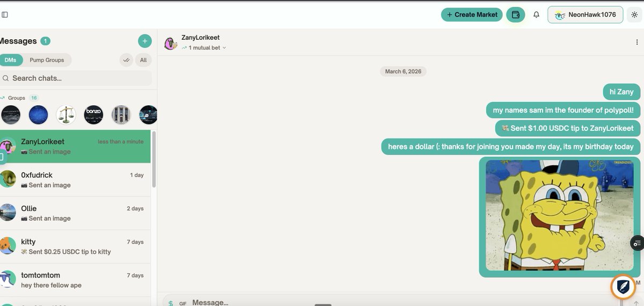This screenshot has width=644, height=306.
Task: Click the floating feather shield icon
Action: (x=623, y=287)
